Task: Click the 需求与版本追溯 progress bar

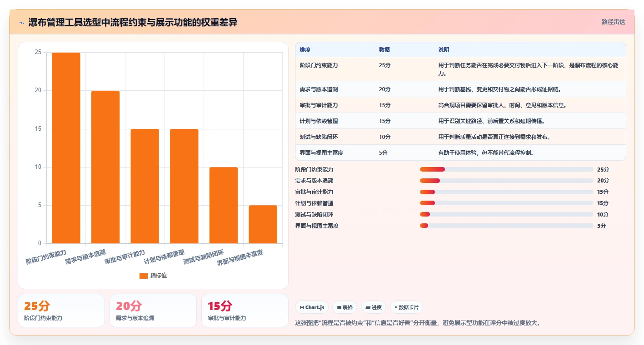Action: pyautogui.click(x=506, y=181)
